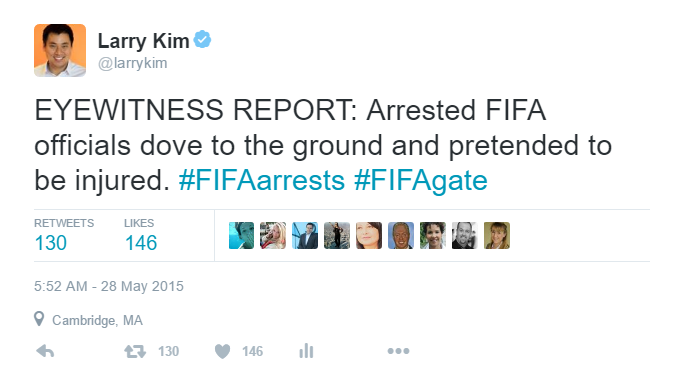The width and height of the screenshot is (682, 386).
Task: Click retweet count 130 beside retweet icon
Action: (168, 351)
